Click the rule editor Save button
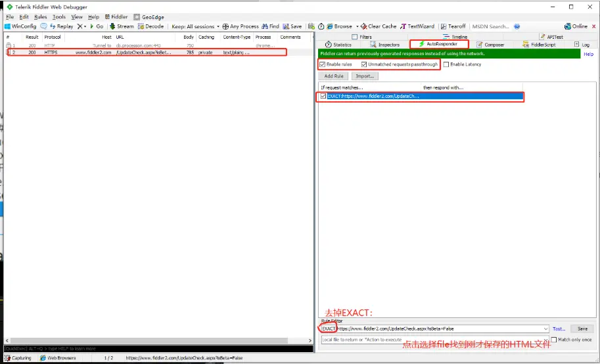This screenshot has height=364, width=600. click(582, 329)
